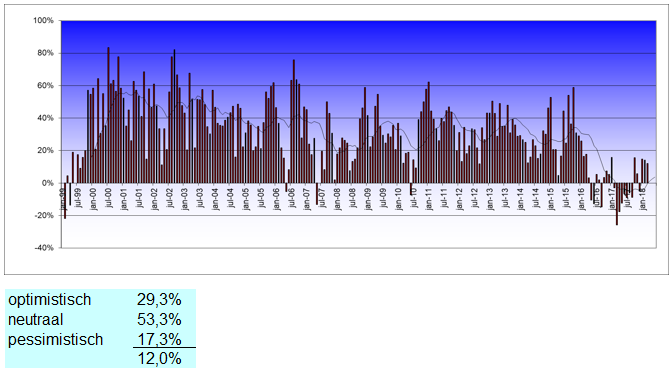
Task: Click the jan-08 x-axis label
Action: 337,198
